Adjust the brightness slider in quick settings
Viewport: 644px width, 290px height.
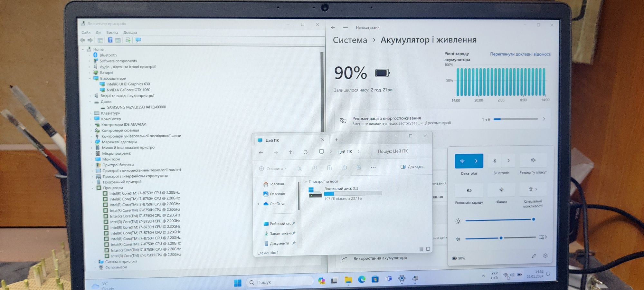coord(499,220)
